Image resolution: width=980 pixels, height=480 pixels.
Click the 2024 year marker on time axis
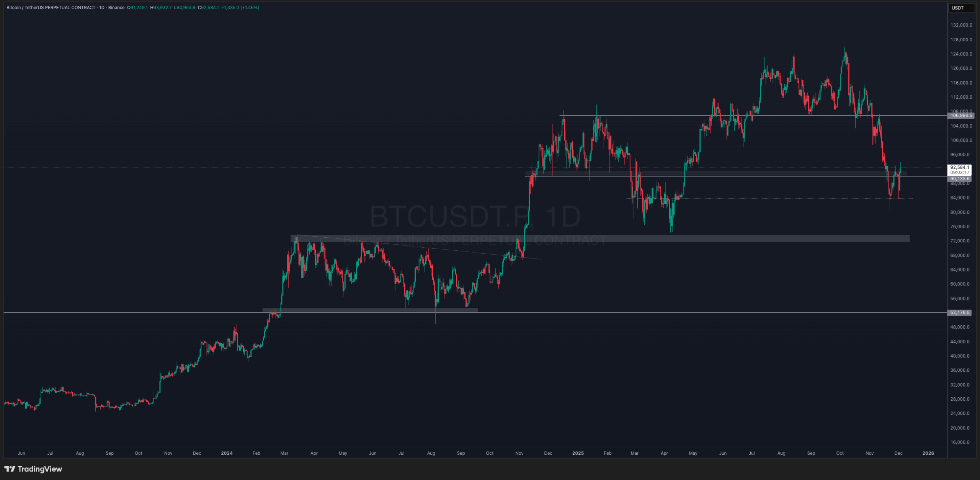click(227, 453)
